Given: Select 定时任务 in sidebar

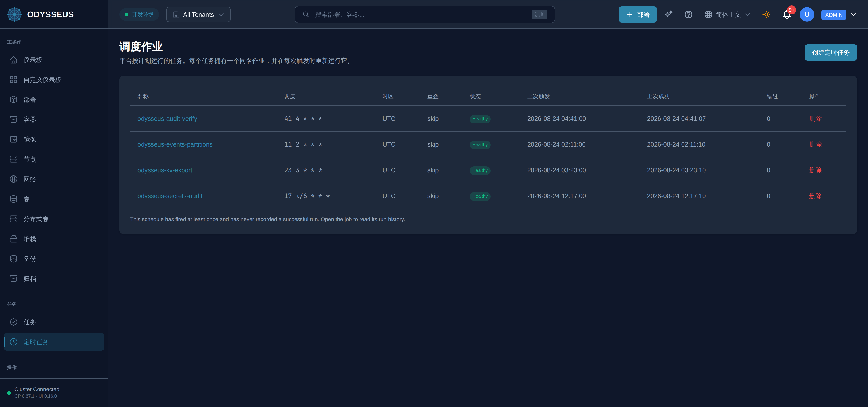Looking at the screenshot, I should pyautogui.click(x=54, y=342).
